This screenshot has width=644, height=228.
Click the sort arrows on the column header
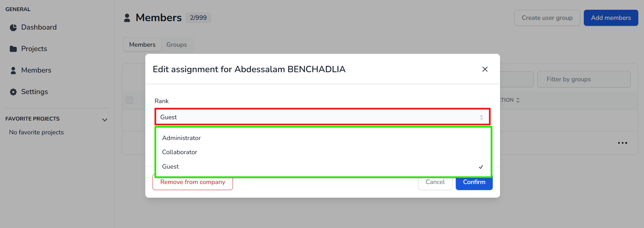(518, 100)
